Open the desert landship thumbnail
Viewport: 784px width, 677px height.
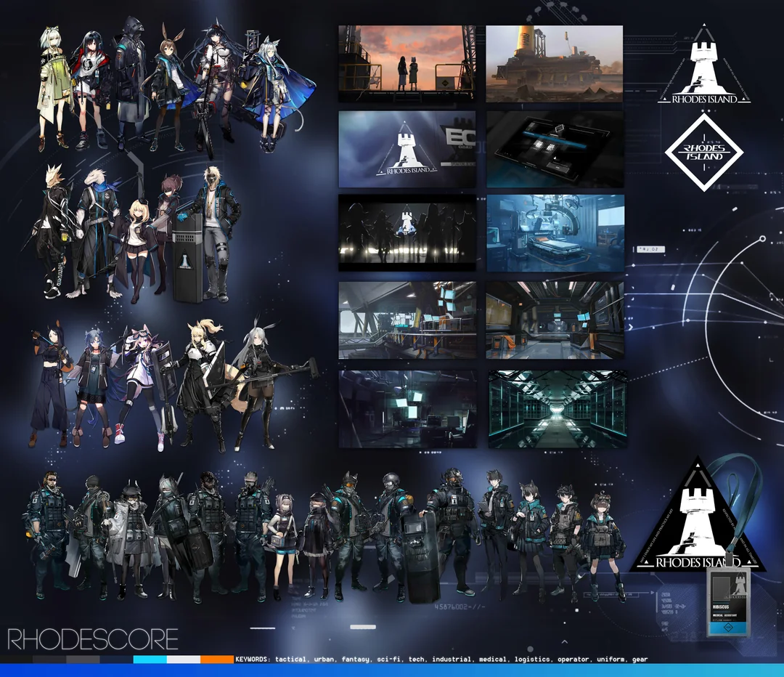click(x=555, y=64)
